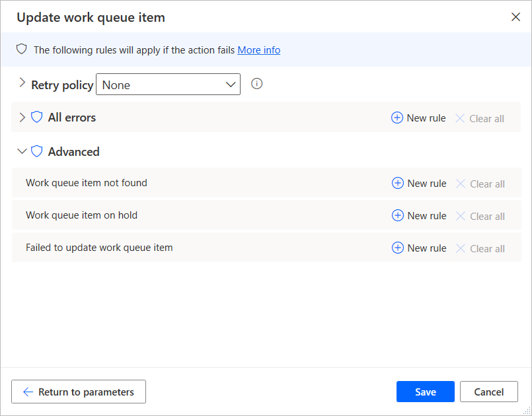The height and width of the screenshot is (416, 532).
Task: Add New rule for Failed to update work queue item
Action: [x=419, y=248]
